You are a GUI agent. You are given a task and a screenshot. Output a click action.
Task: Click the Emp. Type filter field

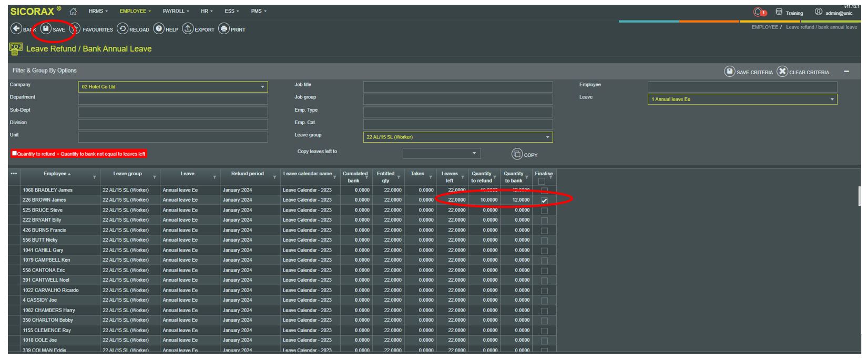point(458,112)
